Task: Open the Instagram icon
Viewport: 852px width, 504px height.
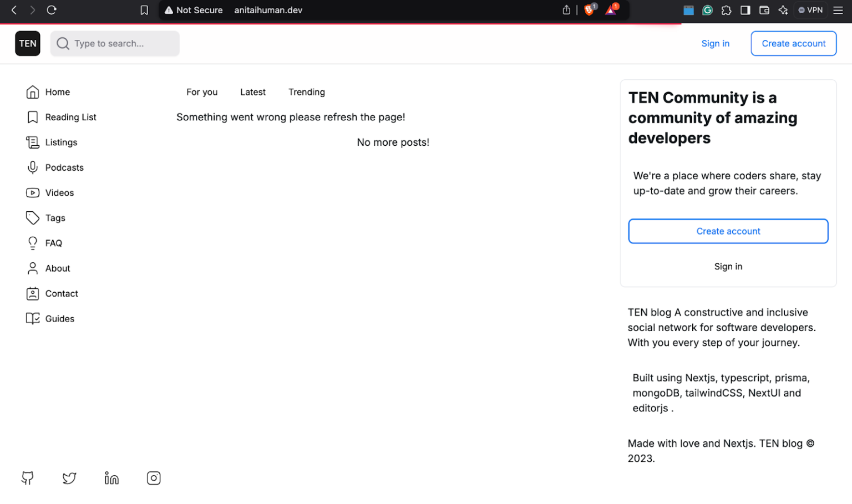Action: (154, 478)
